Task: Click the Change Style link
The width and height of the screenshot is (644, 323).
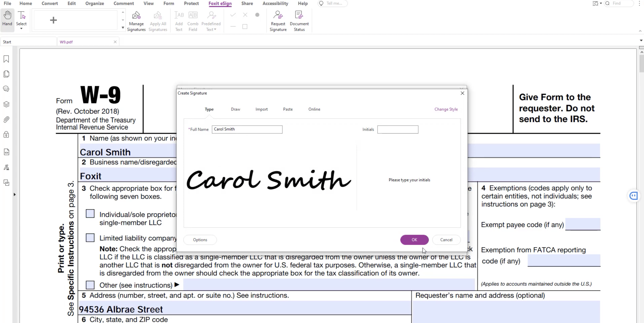Action: [x=446, y=109]
